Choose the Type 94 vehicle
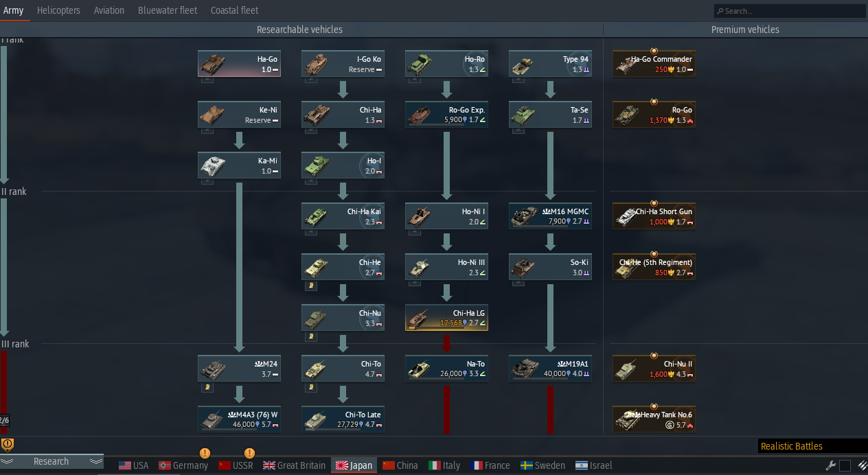 pos(550,64)
